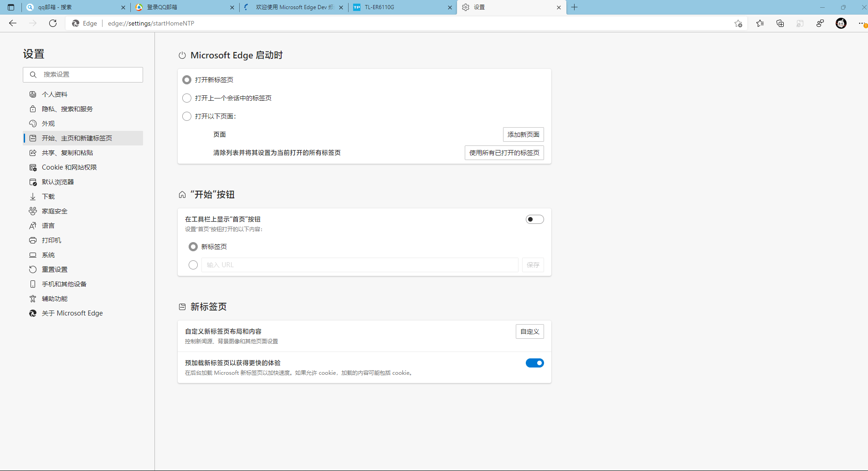Close the 欢迎使用 Microsoft Edge Dev tab

(341, 7)
